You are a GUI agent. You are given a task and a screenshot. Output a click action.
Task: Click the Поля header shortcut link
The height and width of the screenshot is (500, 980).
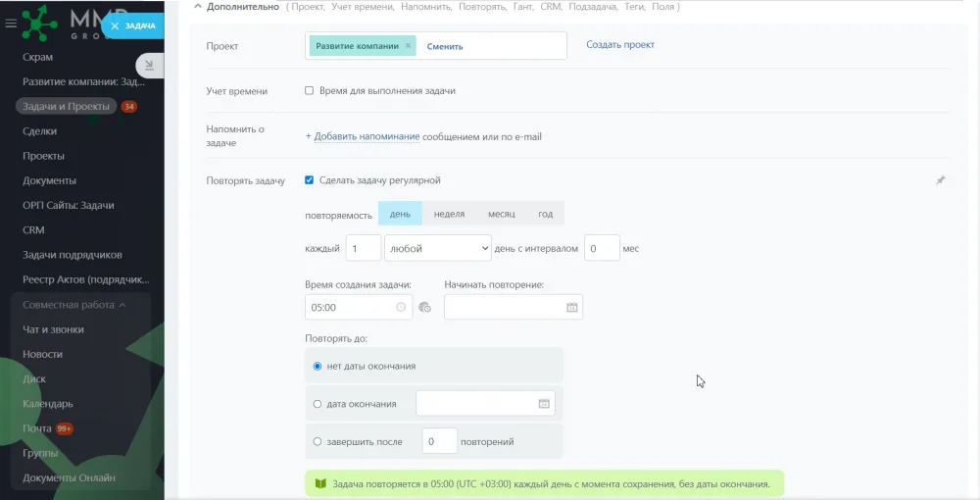(x=663, y=7)
